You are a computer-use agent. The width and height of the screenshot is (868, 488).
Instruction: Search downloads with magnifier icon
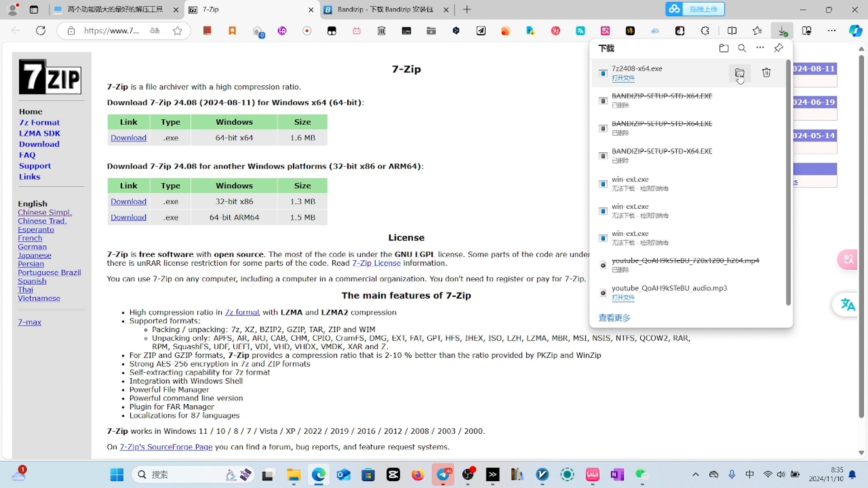point(742,48)
